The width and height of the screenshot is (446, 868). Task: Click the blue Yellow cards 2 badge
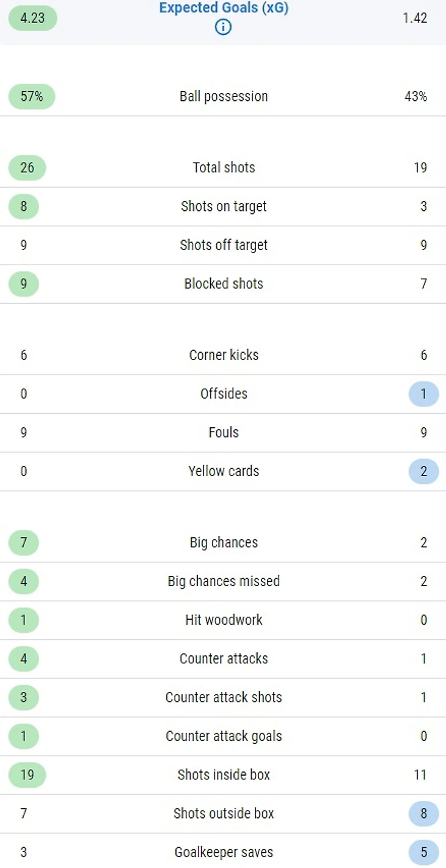[423, 471]
